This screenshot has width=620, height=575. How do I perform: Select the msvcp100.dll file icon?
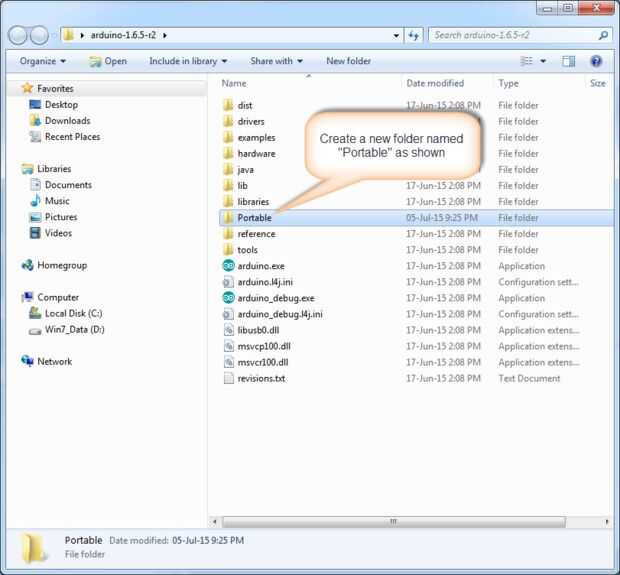pyautogui.click(x=229, y=346)
